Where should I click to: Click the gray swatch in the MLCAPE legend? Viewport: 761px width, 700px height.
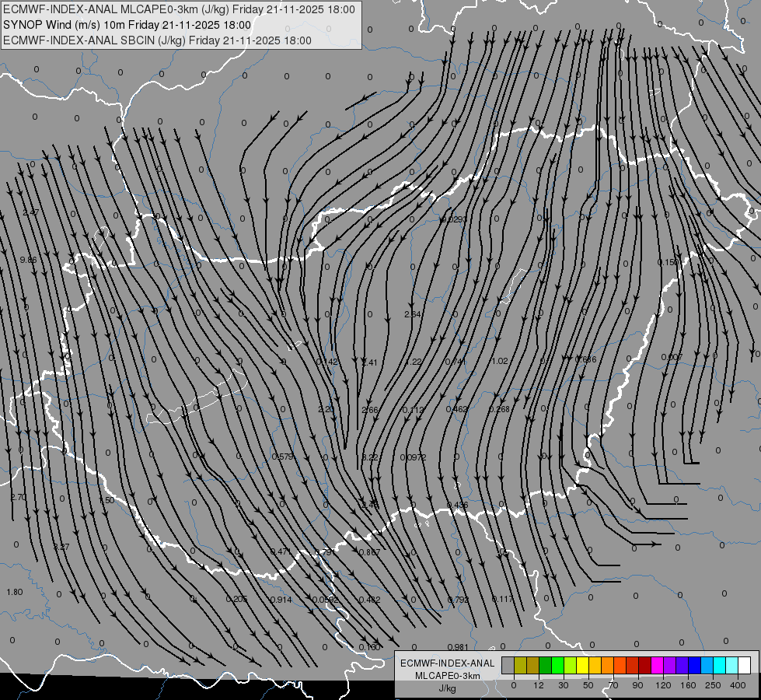tap(508, 665)
